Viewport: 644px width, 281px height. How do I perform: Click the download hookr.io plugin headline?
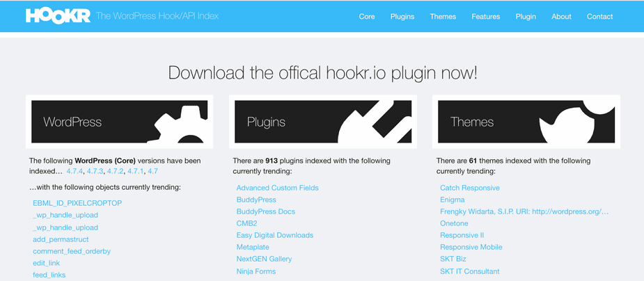(322, 73)
